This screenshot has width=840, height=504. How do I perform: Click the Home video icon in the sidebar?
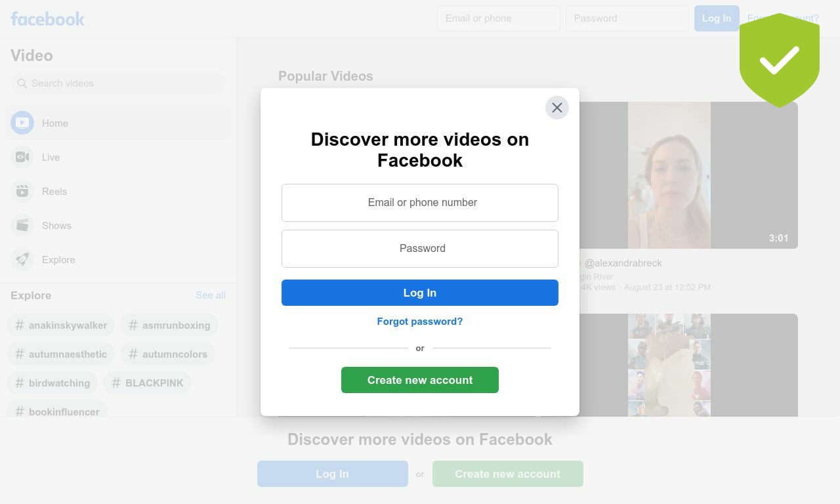(x=22, y=123)
